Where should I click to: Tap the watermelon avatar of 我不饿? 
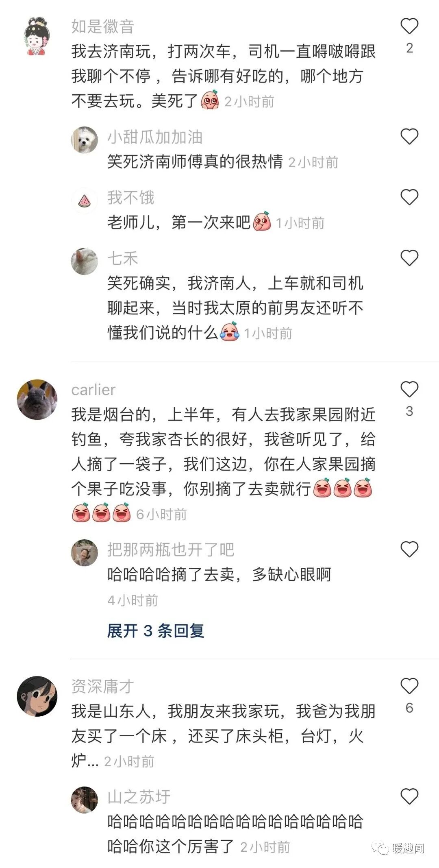[85, 201]
